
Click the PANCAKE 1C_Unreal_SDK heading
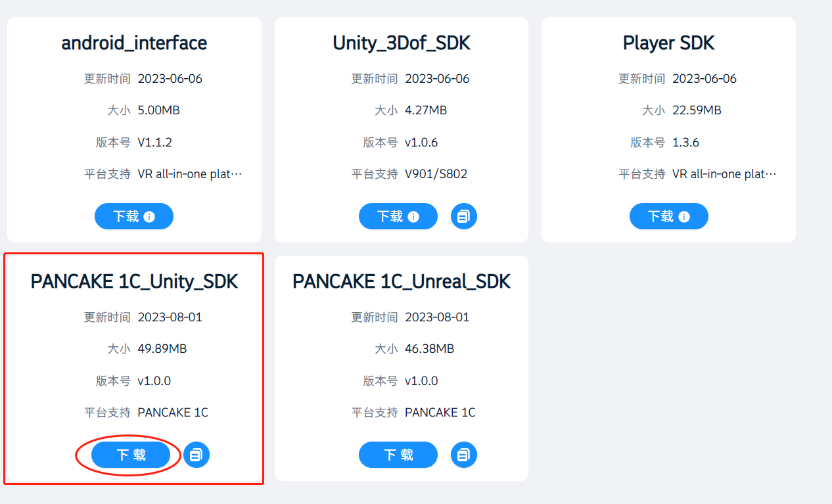(x=402, y=281)
